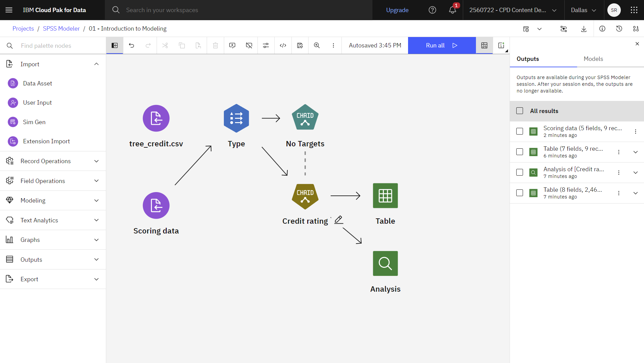This screenshot has height=363, width=644.
Task: Click the Run all button
Action: [x=442, y=45]
